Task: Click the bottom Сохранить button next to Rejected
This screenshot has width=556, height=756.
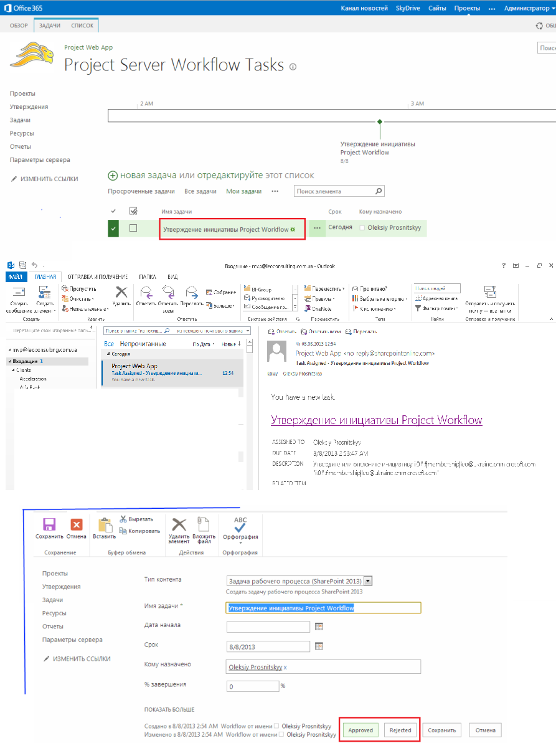Action: tap(442, 730)
